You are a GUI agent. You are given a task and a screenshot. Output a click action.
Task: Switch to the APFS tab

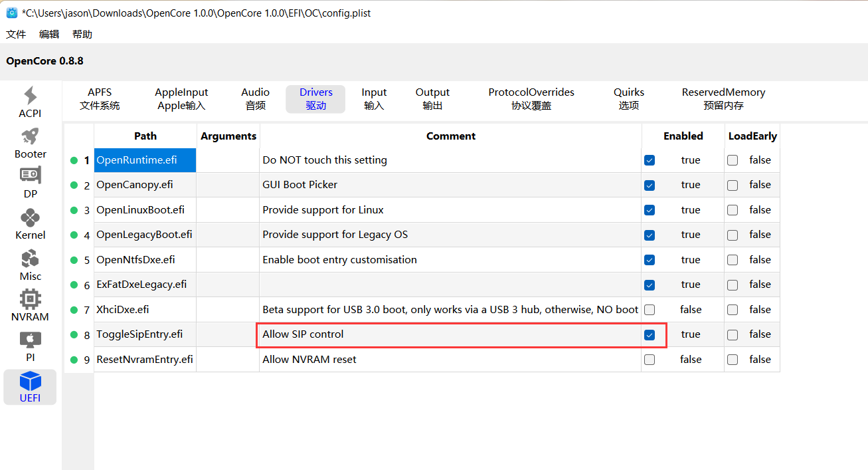[100, 98]
